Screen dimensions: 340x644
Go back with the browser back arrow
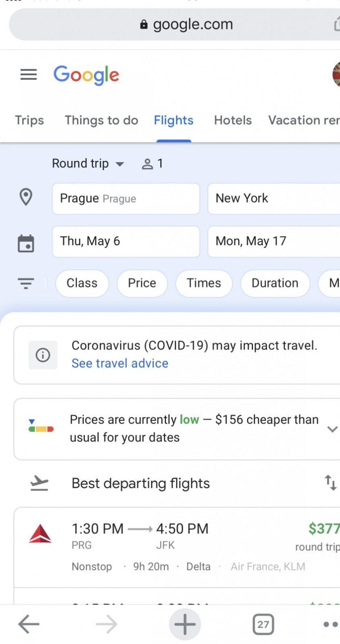pos(29,624)
